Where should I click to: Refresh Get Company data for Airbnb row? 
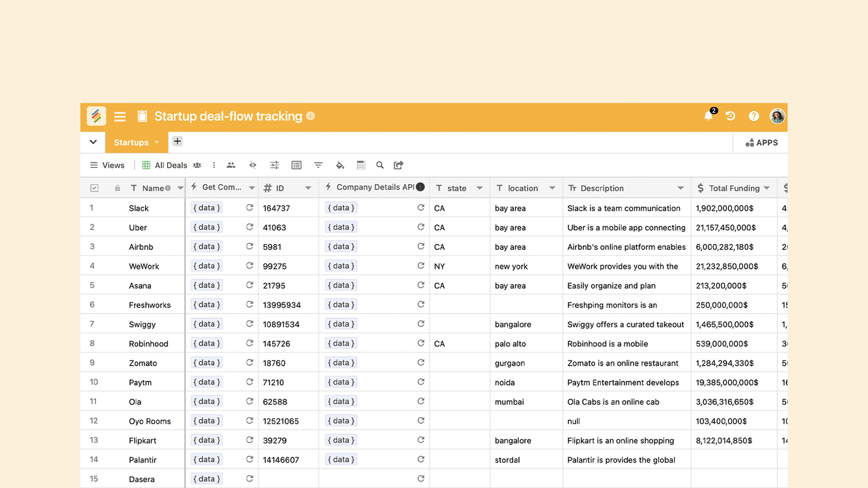pos(249,247)
